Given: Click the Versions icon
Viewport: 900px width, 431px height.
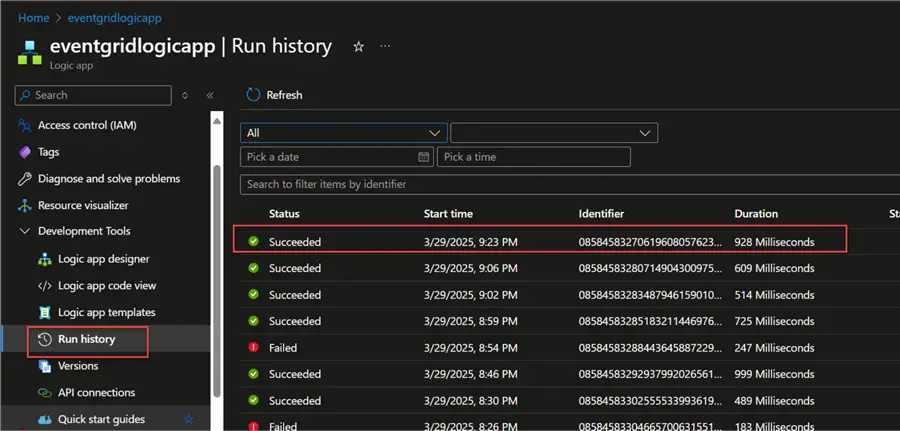Looking at the screenshot, I should (x=45, y=366).
